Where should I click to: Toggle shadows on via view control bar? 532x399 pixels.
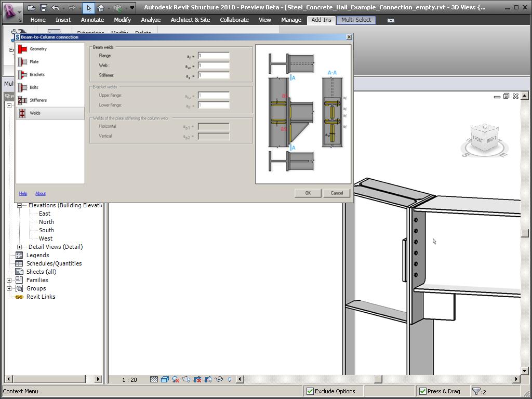tap(175, 379)
